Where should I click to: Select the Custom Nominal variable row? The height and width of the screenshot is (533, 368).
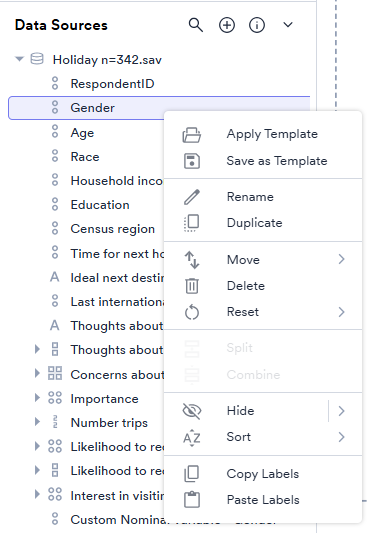[117, 520]
